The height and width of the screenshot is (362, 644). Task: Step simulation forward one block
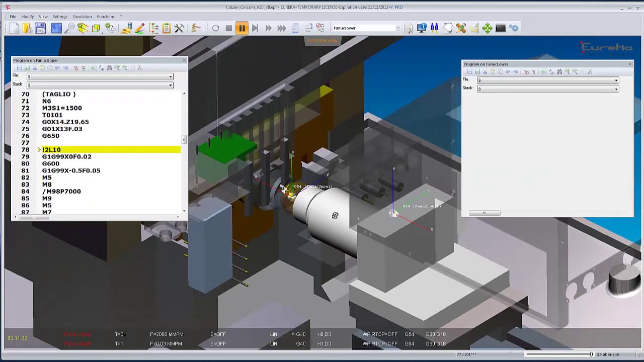coord(255,28)
